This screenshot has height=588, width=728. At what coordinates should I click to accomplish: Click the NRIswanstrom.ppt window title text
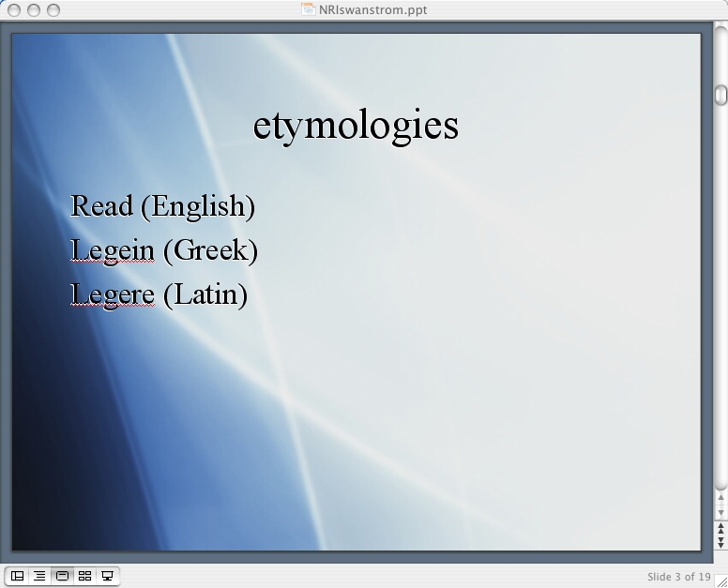tap(372, 9)
